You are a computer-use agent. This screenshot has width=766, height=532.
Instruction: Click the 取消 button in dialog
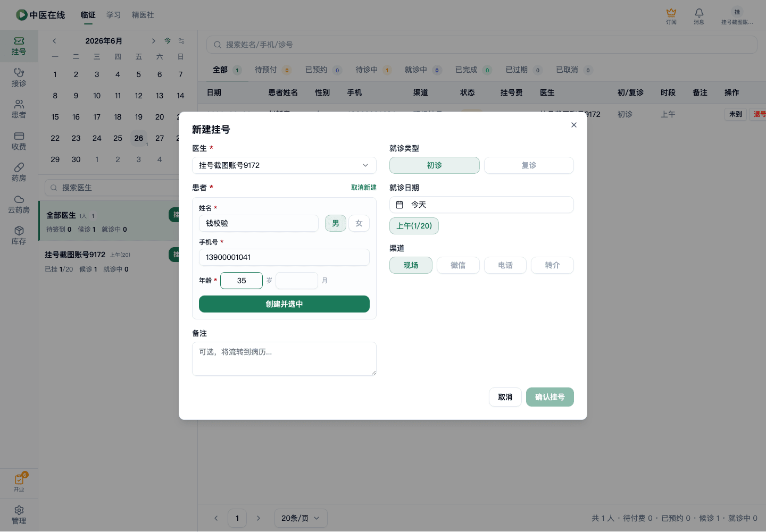point(505,397)
